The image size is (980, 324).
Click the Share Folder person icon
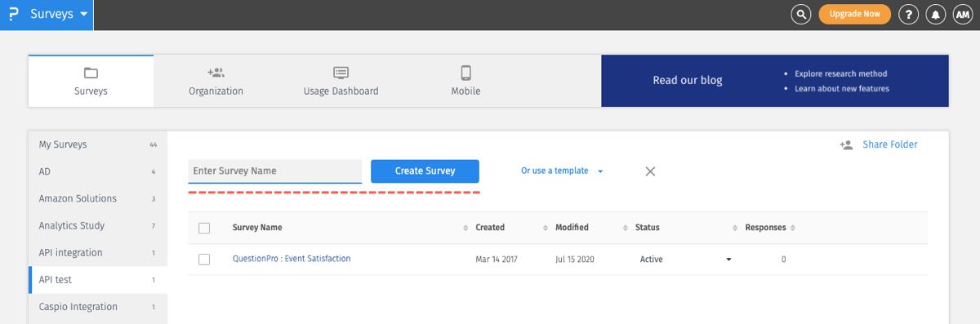(x=846, y=144)
